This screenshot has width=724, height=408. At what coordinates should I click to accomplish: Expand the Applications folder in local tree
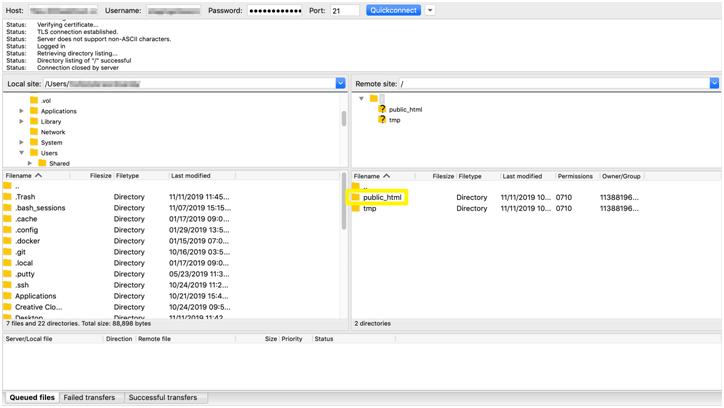point(22,111)
